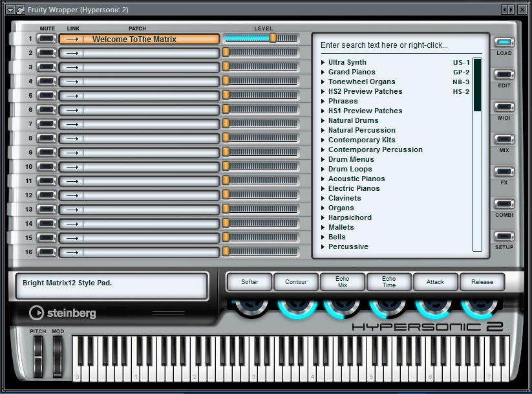This screenshot has height=394, width=532.
Task: Click the MOD wheel
Action: point(58,356)
